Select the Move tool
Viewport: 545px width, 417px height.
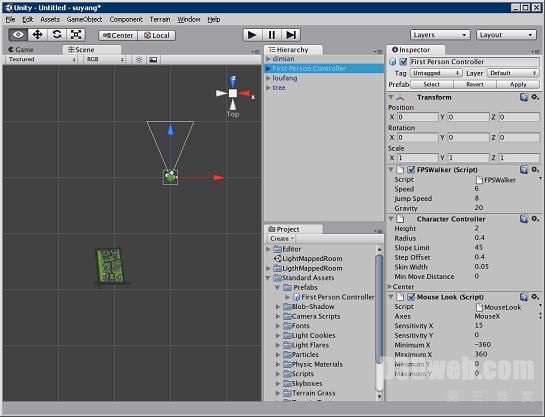[x=37, y=35]
